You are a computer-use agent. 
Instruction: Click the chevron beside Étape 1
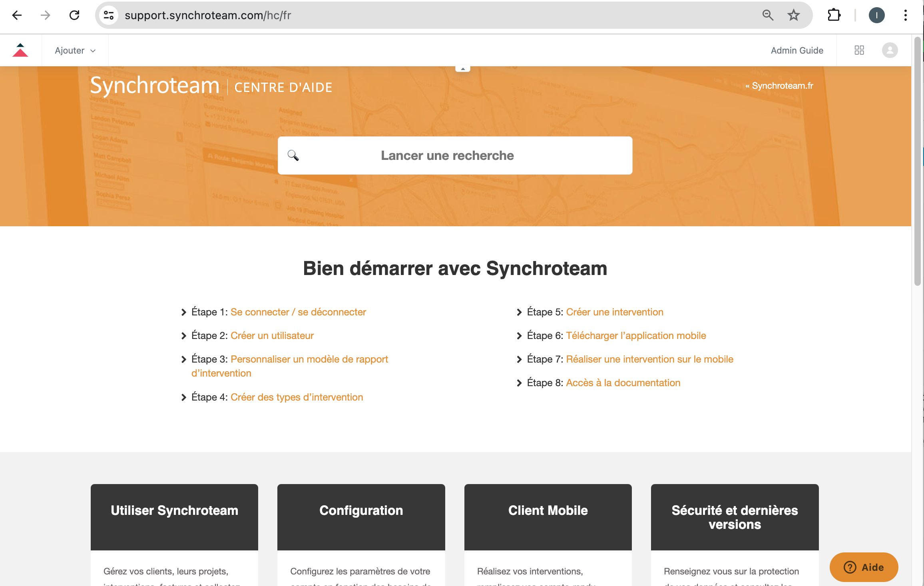(x=184, y=312)
